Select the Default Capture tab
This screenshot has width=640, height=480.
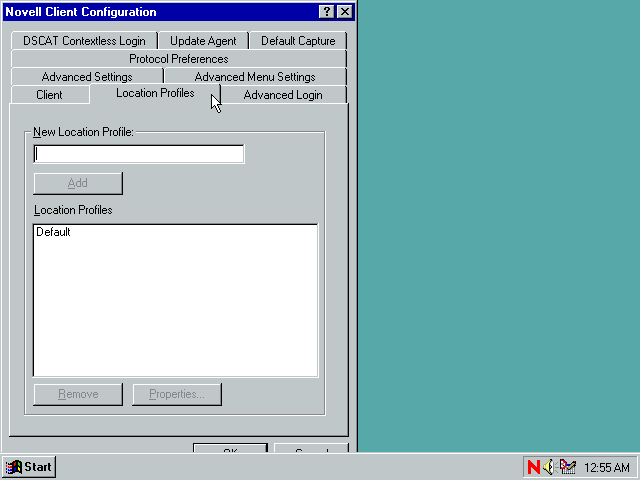(298, 41)
